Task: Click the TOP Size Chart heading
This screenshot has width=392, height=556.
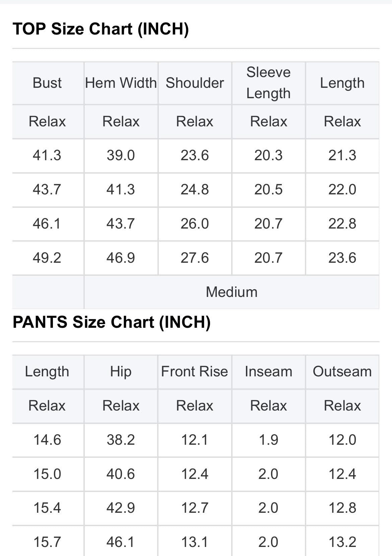Action: 101,29
